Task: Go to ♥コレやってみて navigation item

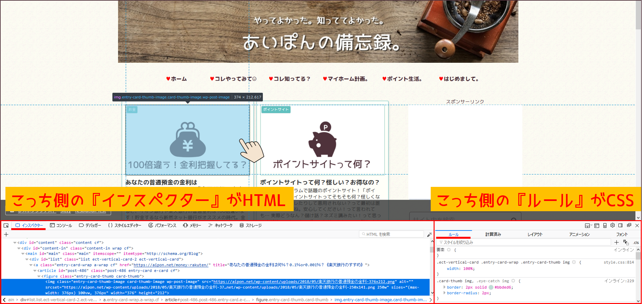Action: click(x=233, y=79)
